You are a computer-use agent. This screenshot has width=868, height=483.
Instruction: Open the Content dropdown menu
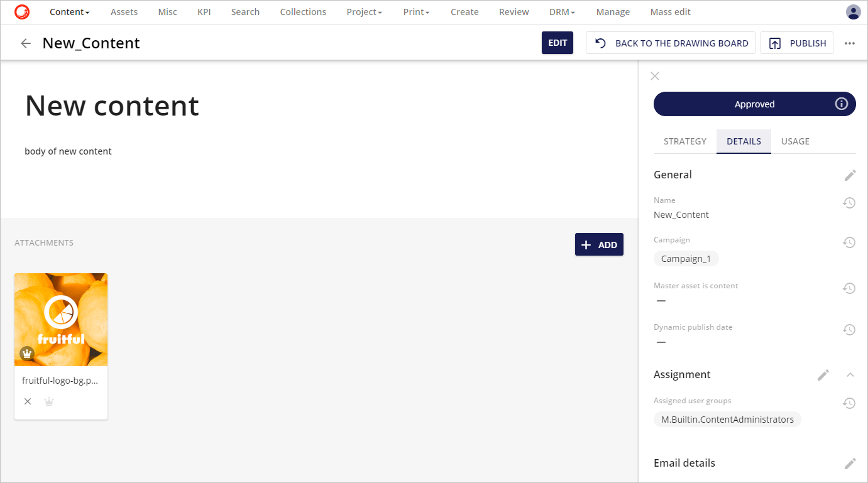click(x=69, y=11)
